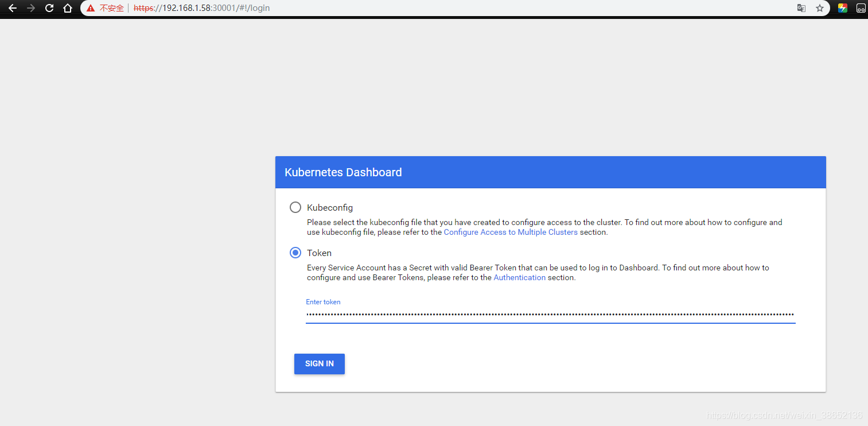
Task: Go back using the browser back arrow
Action: [x=13, y=8]
